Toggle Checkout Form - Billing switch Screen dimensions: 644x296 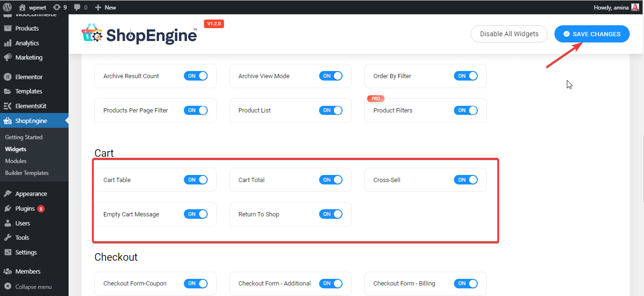[x=466, y=283]
